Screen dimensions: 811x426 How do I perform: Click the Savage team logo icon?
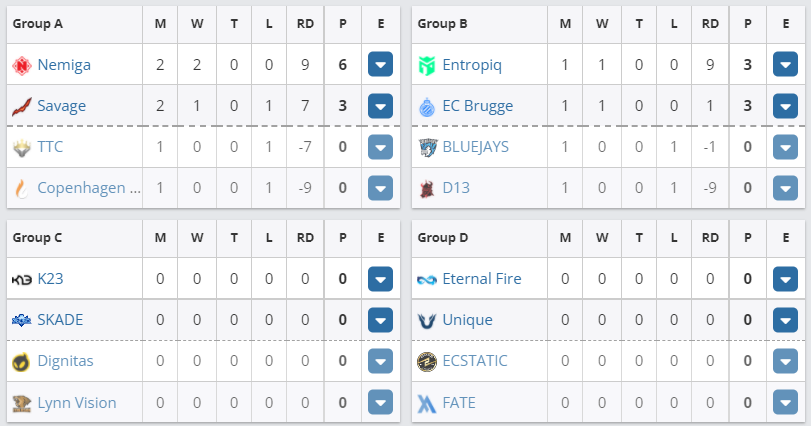click(x=22, y=106)
